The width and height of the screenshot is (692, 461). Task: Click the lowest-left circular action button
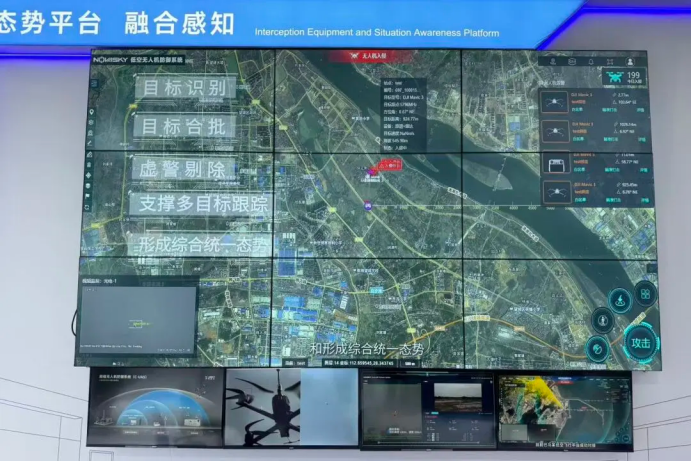click(x=597, y=349)
